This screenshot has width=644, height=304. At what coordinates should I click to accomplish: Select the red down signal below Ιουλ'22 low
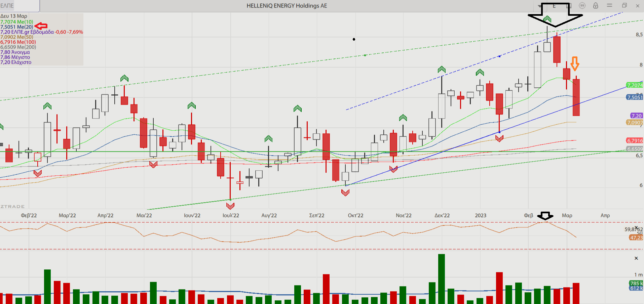tap(230, 206)
